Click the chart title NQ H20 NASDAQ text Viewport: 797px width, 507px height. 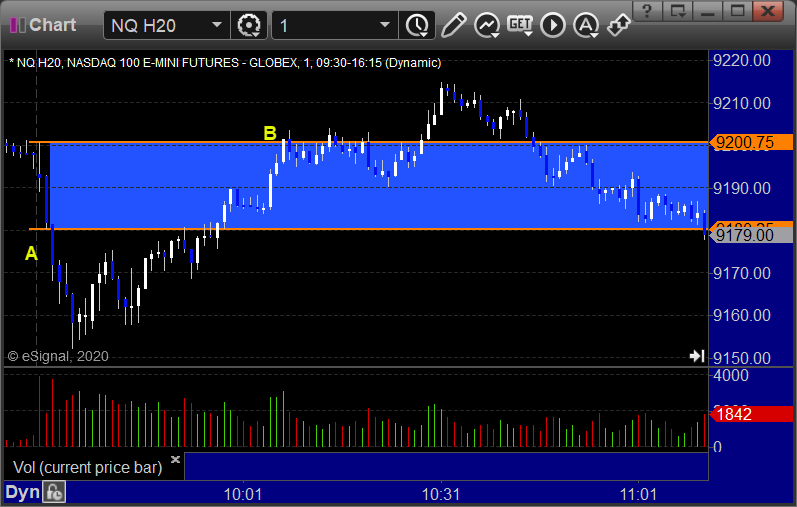click(x=225, y=63)
